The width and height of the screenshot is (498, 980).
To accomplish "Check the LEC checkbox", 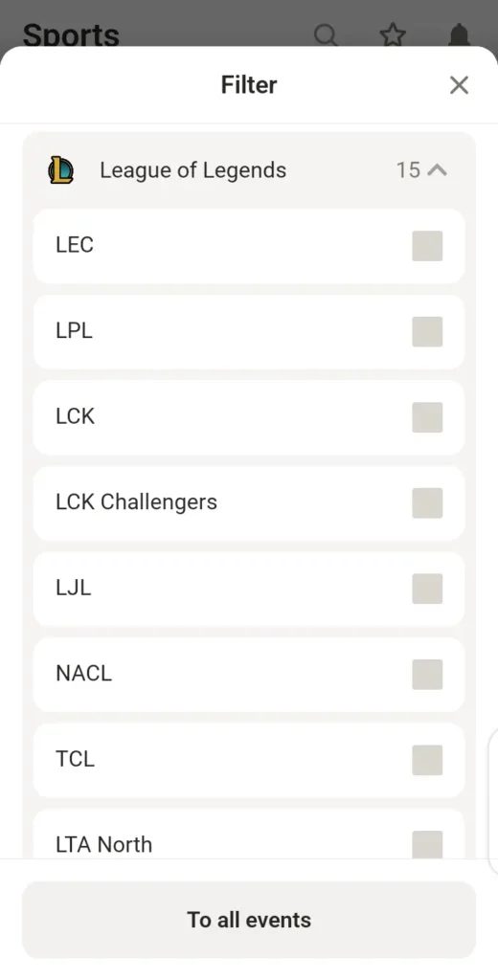I will [427, 246].
